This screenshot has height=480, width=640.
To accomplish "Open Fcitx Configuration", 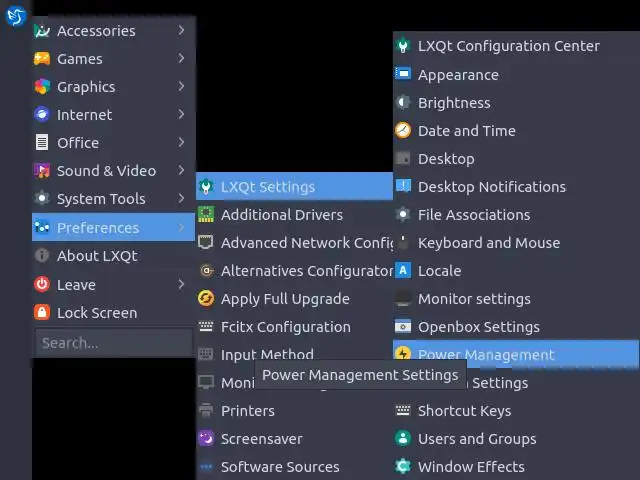I will (294, 327).
